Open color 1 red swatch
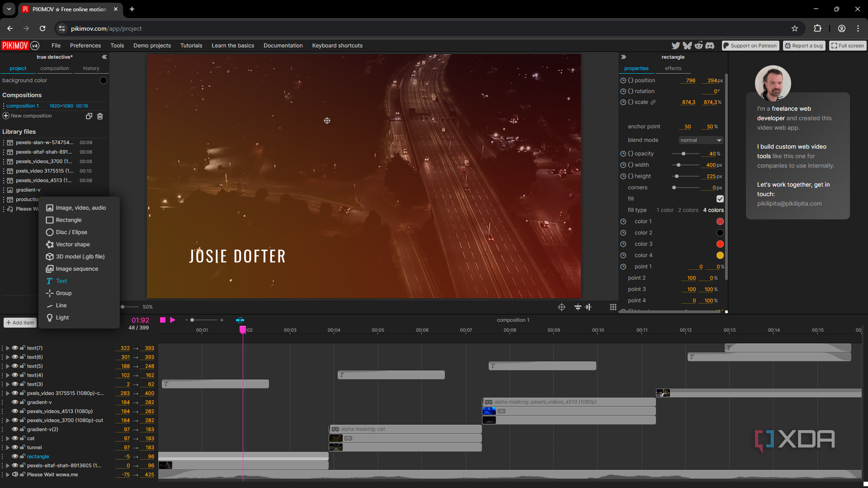Screen dimensions: 868x488 [720, 221]
